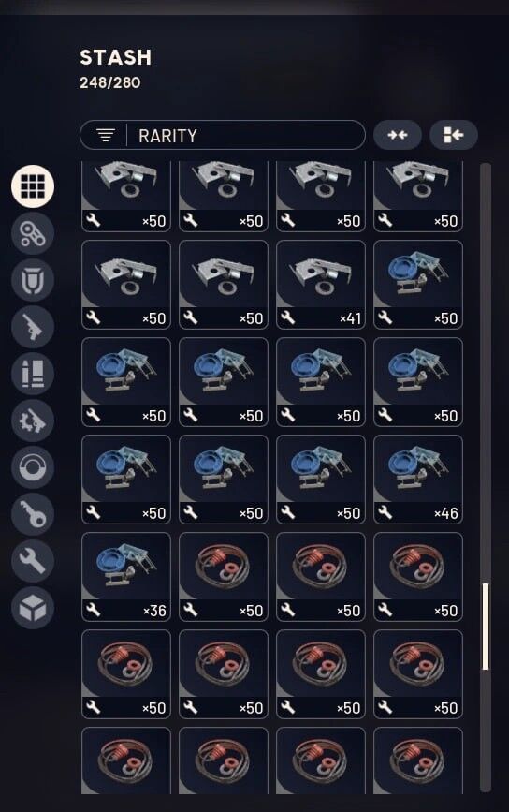The image size is (509, 812).
Task: Select the gray parts stack of 41
Action: (x=321, y=285)
